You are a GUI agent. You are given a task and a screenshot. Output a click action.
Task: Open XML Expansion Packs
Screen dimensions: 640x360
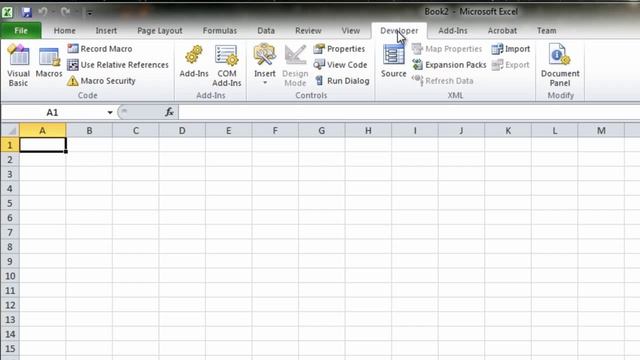(x=449, y=64)
